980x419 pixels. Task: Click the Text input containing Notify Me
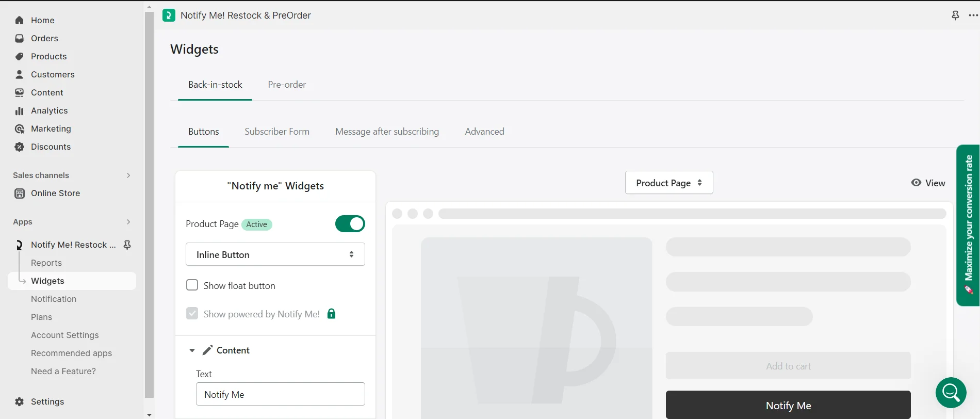[281, 394]
